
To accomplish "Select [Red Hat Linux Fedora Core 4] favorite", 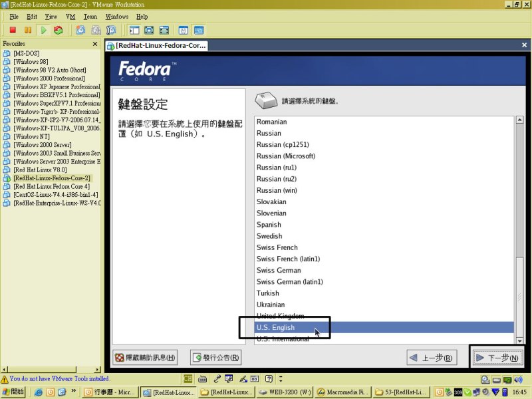I will (x=51, y=186).
